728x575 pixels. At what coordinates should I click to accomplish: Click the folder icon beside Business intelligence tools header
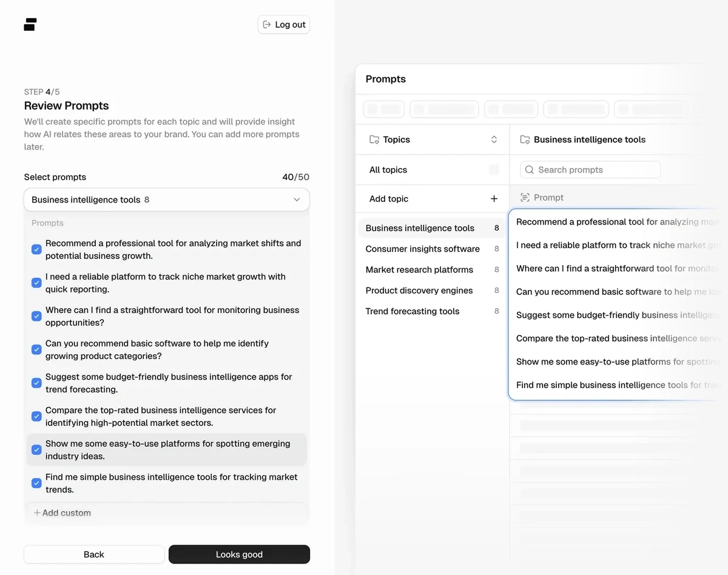coord(525,140)
